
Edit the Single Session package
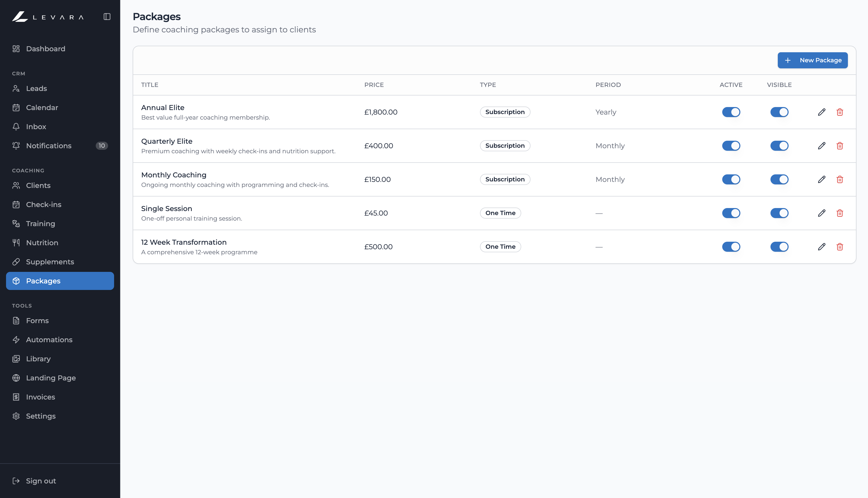tap(822, 213)
